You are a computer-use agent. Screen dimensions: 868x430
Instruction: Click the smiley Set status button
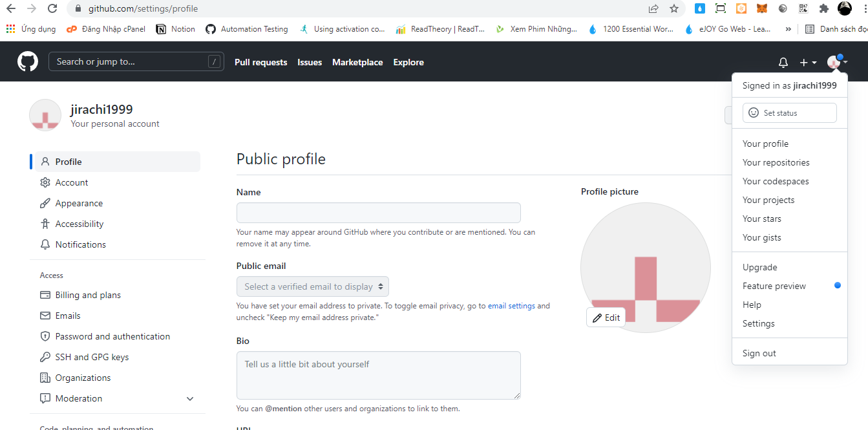click(x=789, y=113)
